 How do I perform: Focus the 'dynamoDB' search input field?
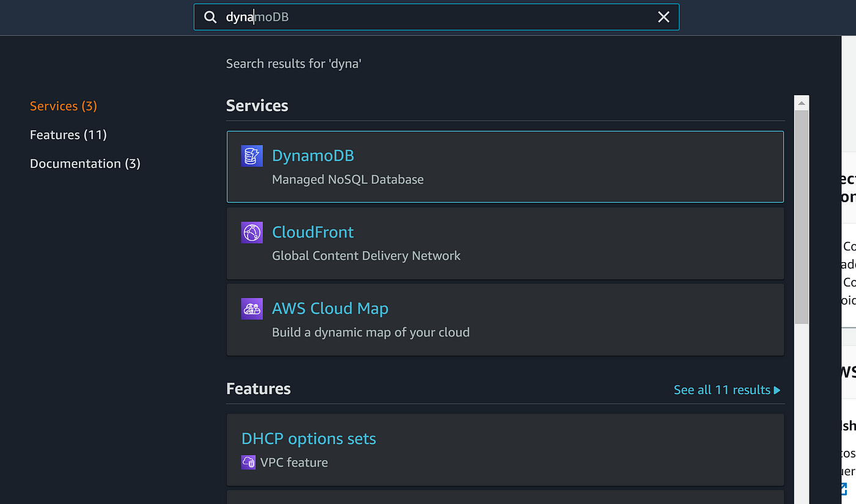pos(437,17)
